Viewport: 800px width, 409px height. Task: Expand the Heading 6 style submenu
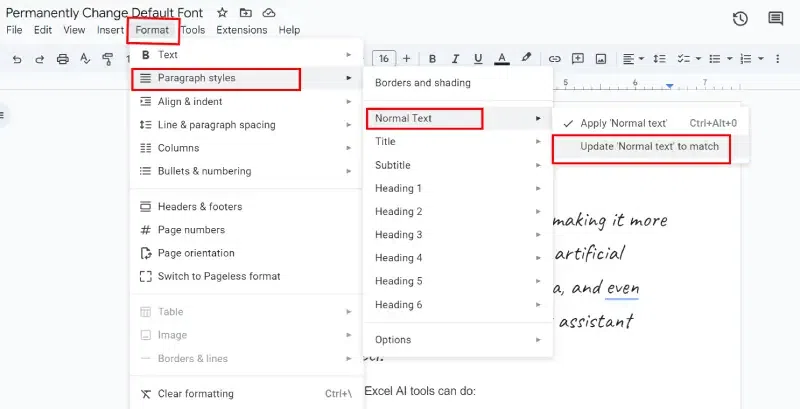click(458, 304)
